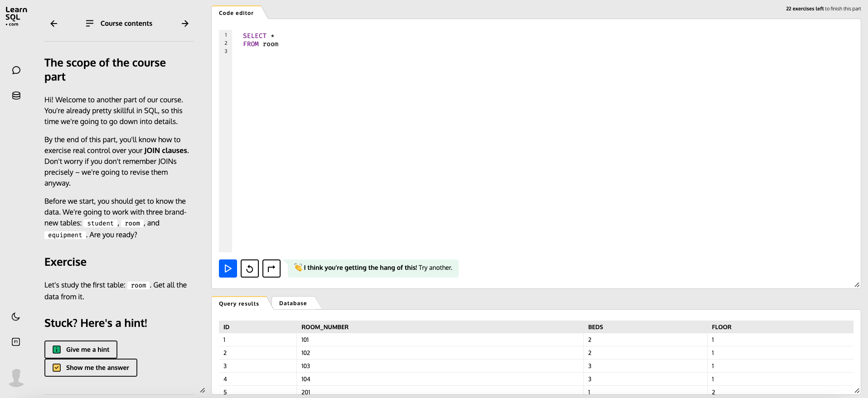This screenshot has height=398, width=868.
Task: Click "The scope of the course part" heading
Action: (x=105, y=70)
